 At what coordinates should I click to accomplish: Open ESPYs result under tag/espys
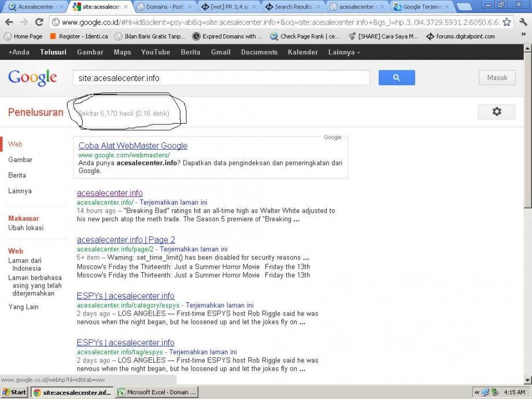[x=125, y=342]
